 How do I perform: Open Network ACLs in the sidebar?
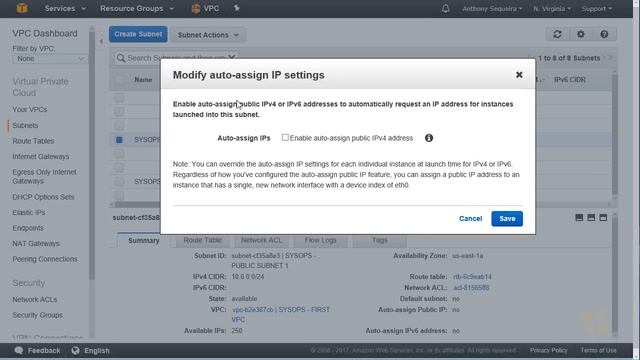coord(35,299)
